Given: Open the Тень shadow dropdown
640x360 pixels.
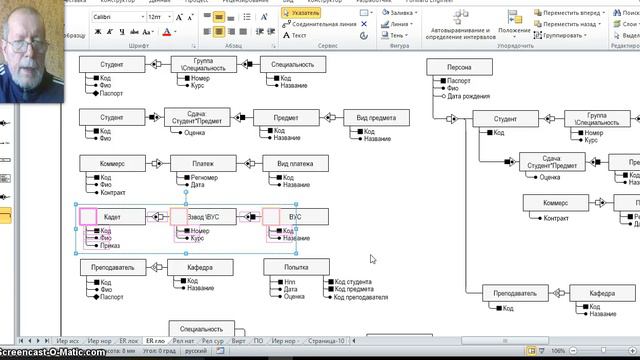Looking at the screenshot, I should (395, 36).
